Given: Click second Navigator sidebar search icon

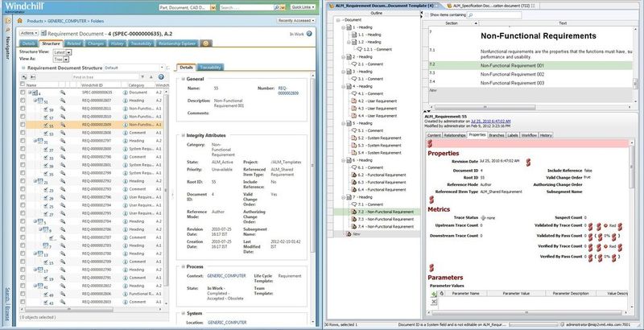Looking at the screenshot, I should click(x=7, y=30).
